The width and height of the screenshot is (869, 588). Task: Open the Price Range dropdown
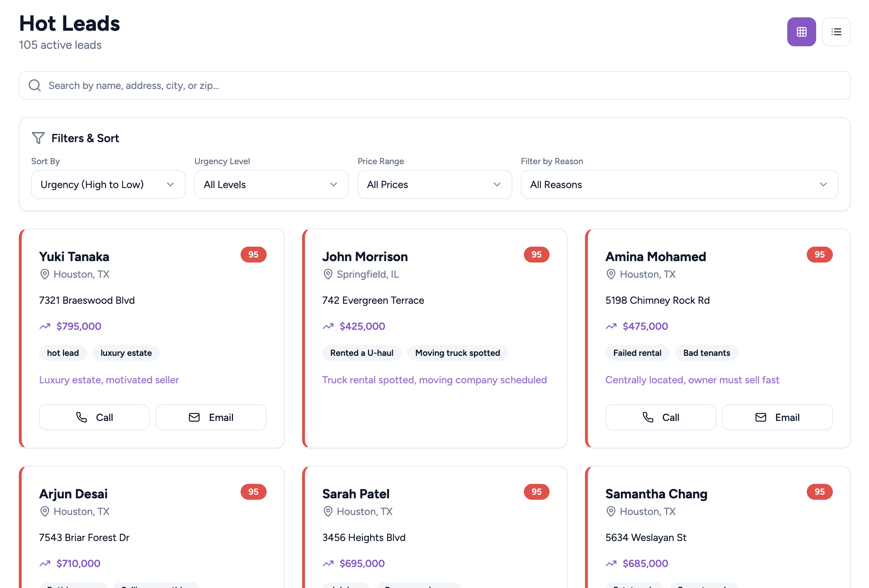pos(434,184)
